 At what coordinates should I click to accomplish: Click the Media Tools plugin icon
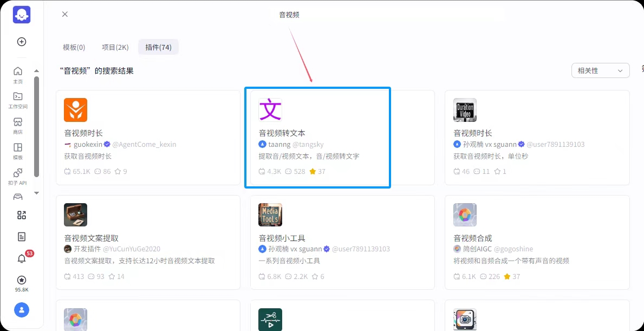click(270, 215)
